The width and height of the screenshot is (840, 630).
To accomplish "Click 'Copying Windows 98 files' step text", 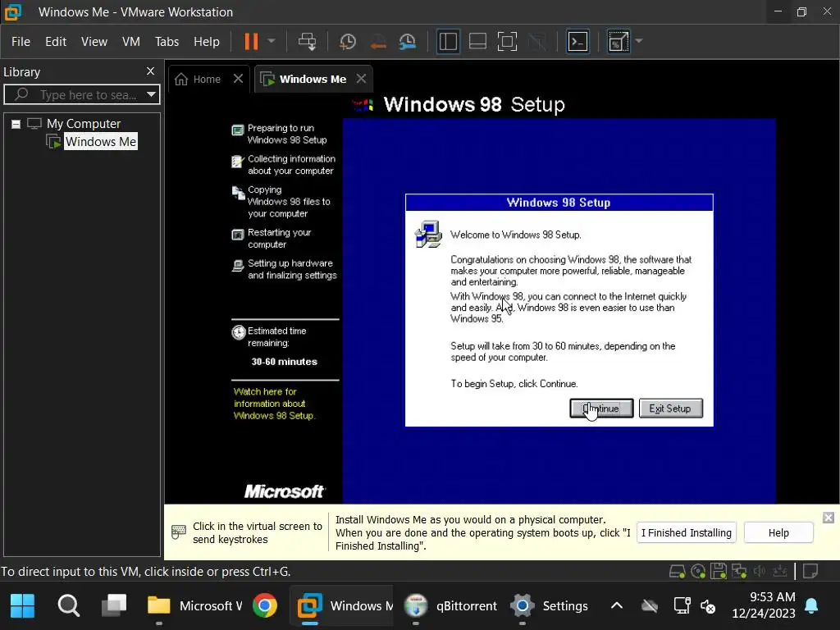I will point(289,202).
